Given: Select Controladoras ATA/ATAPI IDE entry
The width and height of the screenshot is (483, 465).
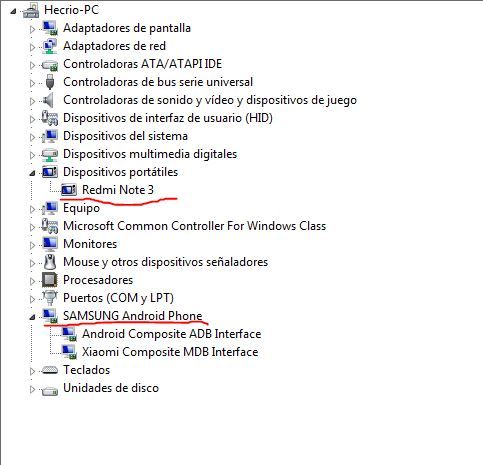Looking at the screenshot, I should click(142, 64).
